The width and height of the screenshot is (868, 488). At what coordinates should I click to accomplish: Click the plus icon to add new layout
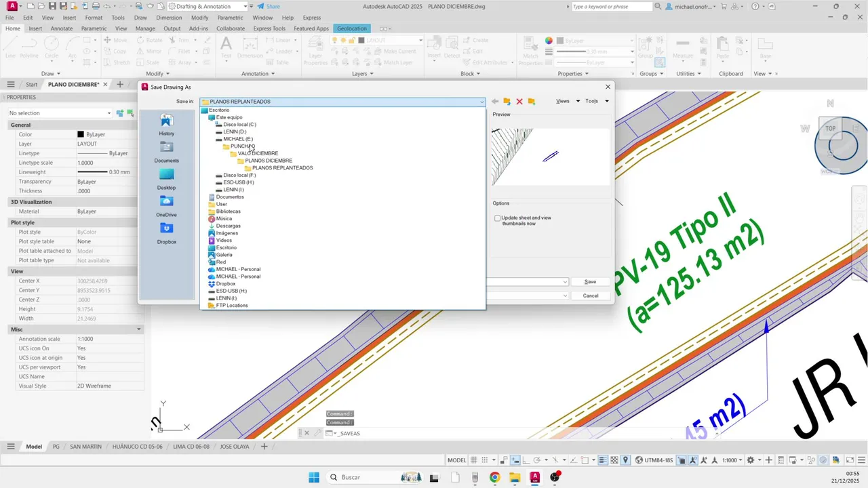264,447
